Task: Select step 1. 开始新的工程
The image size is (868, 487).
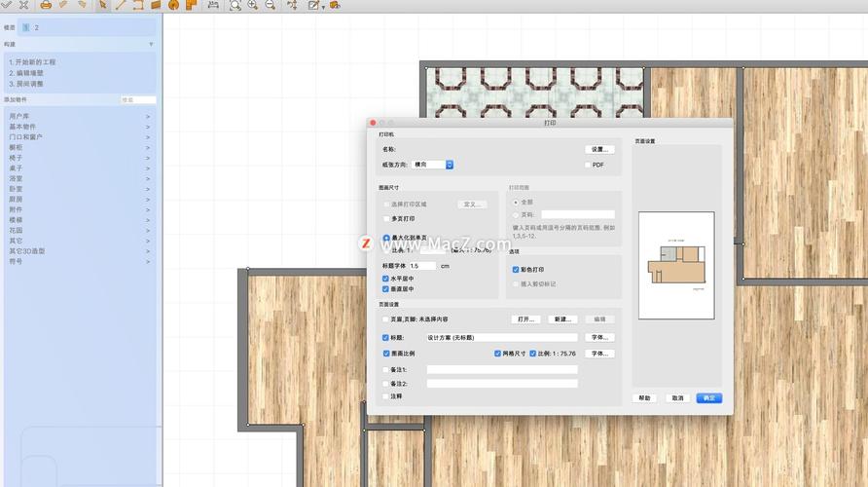Action: point(32,62)
